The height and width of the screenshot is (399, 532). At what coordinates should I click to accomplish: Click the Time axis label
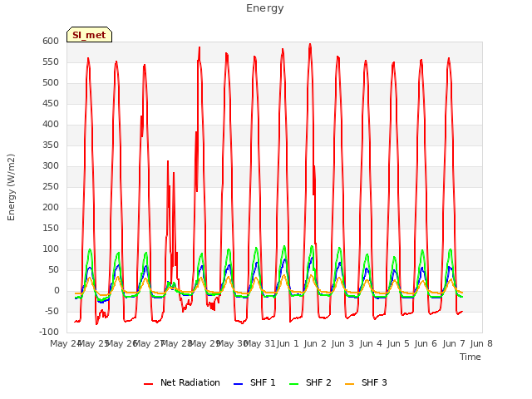[x=470, y=357]
